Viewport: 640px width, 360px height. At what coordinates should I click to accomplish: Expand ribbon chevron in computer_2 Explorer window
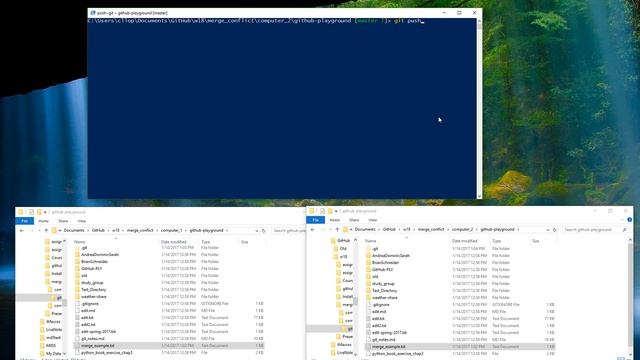(623, 220)
